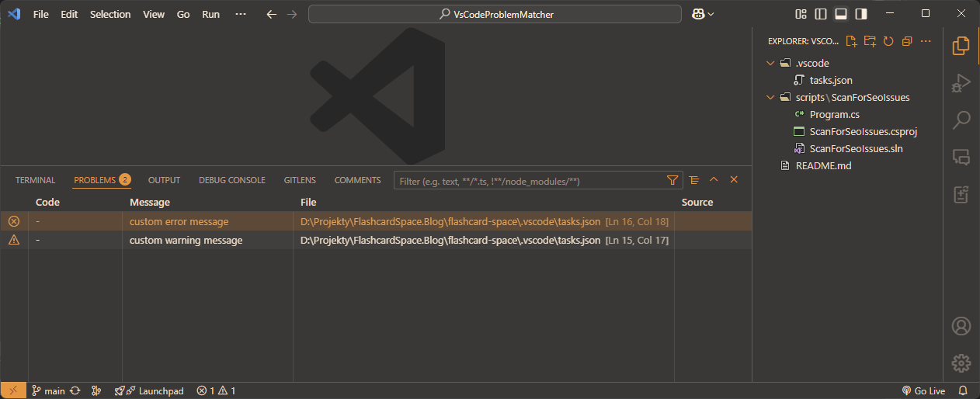Open the File menu
Screen dimensions: 980x399
[x=41, y=14]
